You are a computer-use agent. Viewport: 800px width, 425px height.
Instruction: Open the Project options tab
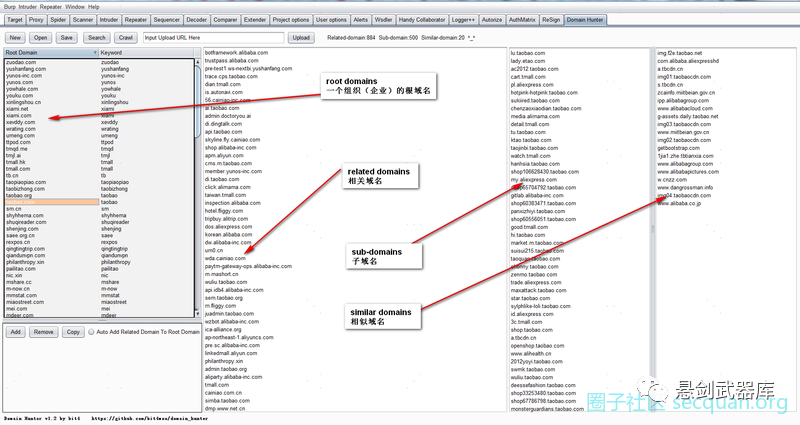pos(291,20)
